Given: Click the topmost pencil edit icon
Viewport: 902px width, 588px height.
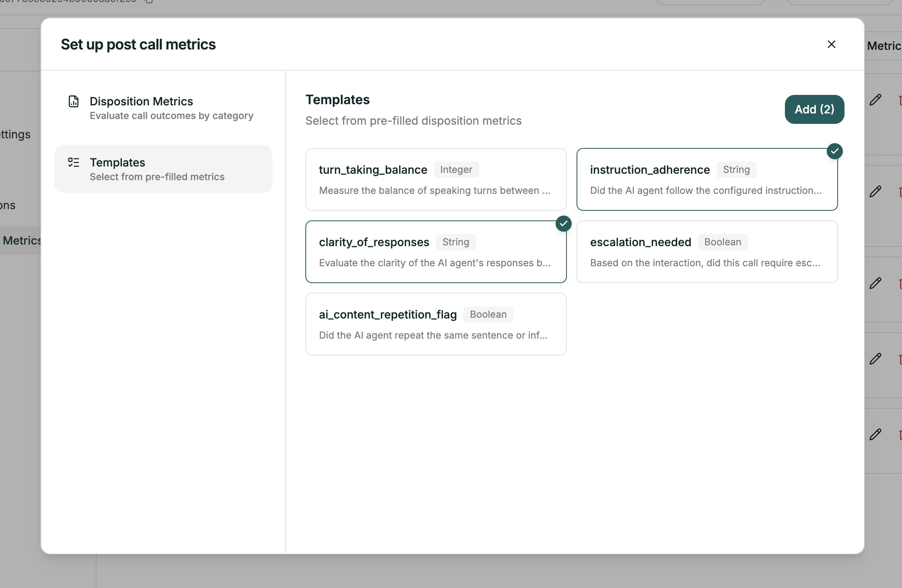Looking at the screenshot, I should coord(876,99).
